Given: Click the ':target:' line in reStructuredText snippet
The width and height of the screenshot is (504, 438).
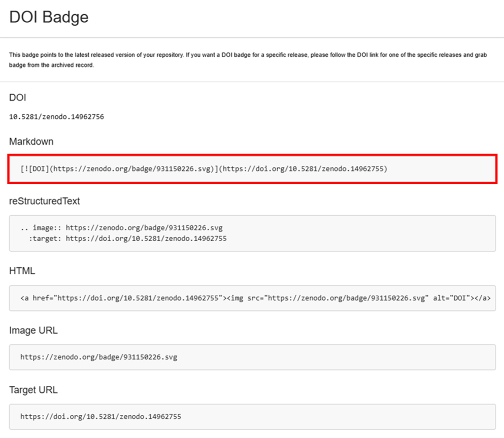Looking at the screenshot, I should pyautogui.click(x=127, y=238).
